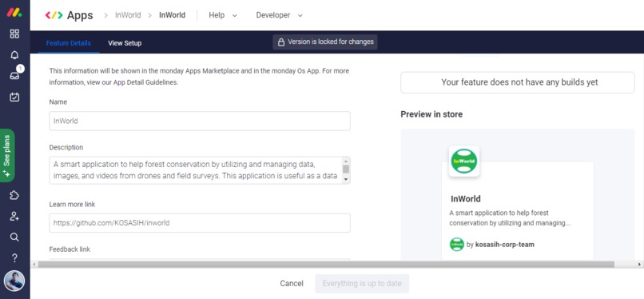This screenshot has height=299, width=644.
Task: Click the kosasih-corp-team publisher name
Action: (x=505, y=245)
